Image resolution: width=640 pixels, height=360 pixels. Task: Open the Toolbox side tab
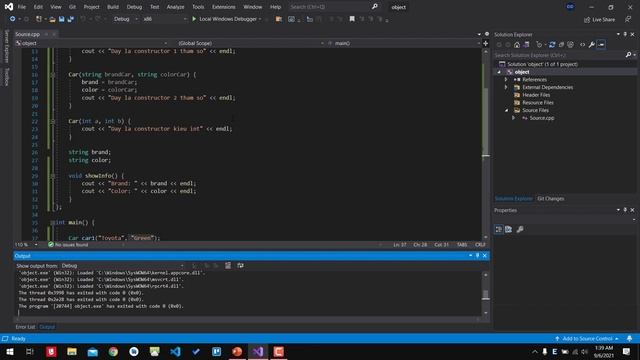6,77
